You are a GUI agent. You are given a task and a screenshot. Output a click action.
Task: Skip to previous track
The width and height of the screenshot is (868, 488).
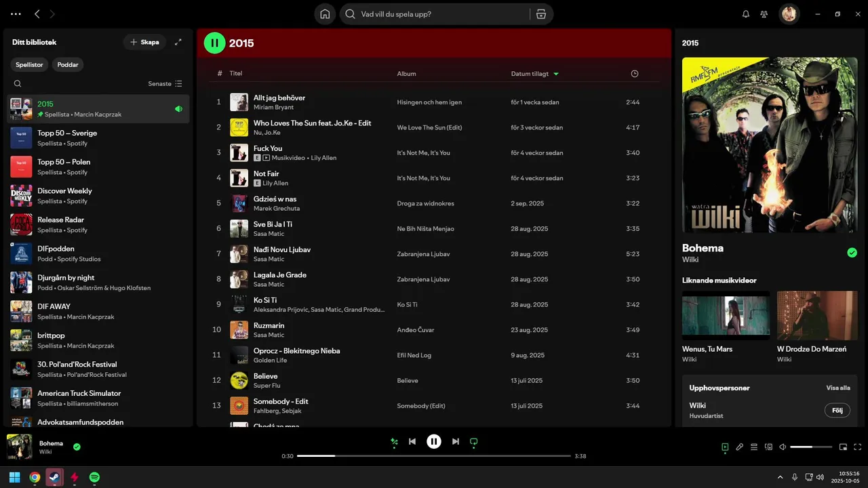pyautogui.click(x=412, y=441)
